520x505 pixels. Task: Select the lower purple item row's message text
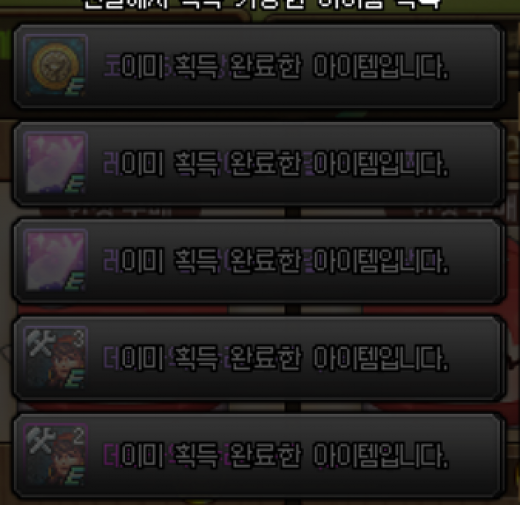pos(276,261)
